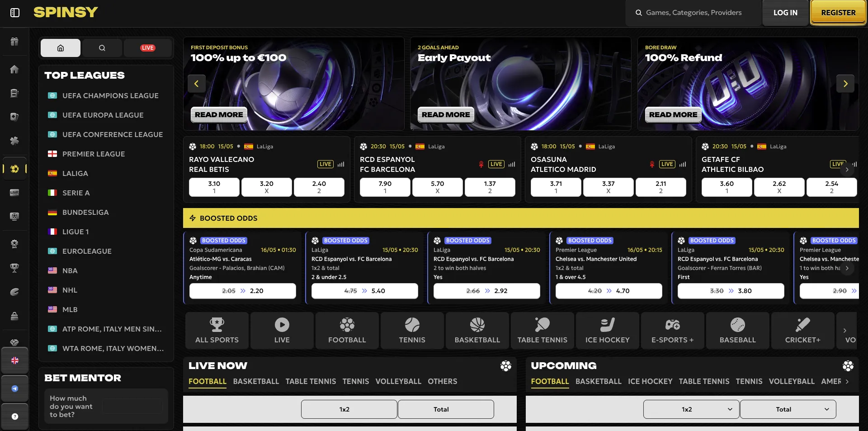The image size is (868, 431).
Task: Click the Bet Mentor amount input
Action: click(x=132, y=406)
